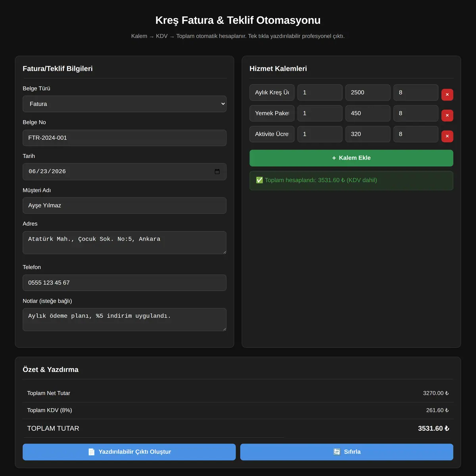Click the TOPLAM TUTAR value 3531.60 ₺
The image size is (476, 476).
(x=434, y=428)
